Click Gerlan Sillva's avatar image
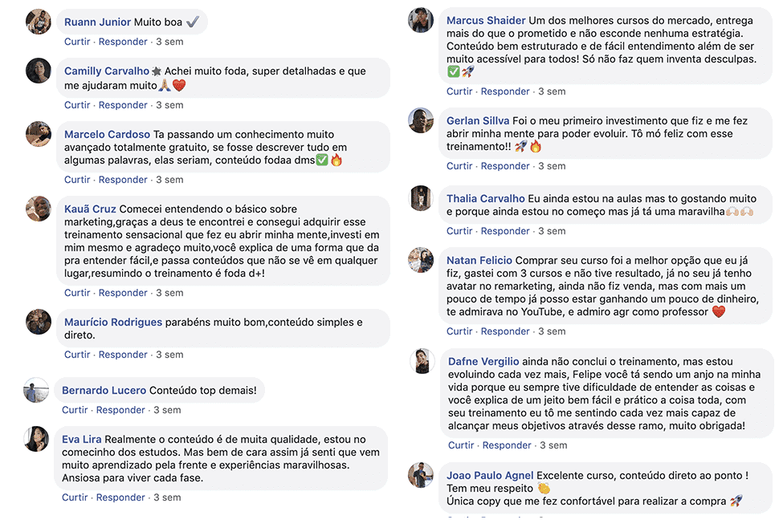The height and width of the screenshot is (532, 783). [421, 120]
